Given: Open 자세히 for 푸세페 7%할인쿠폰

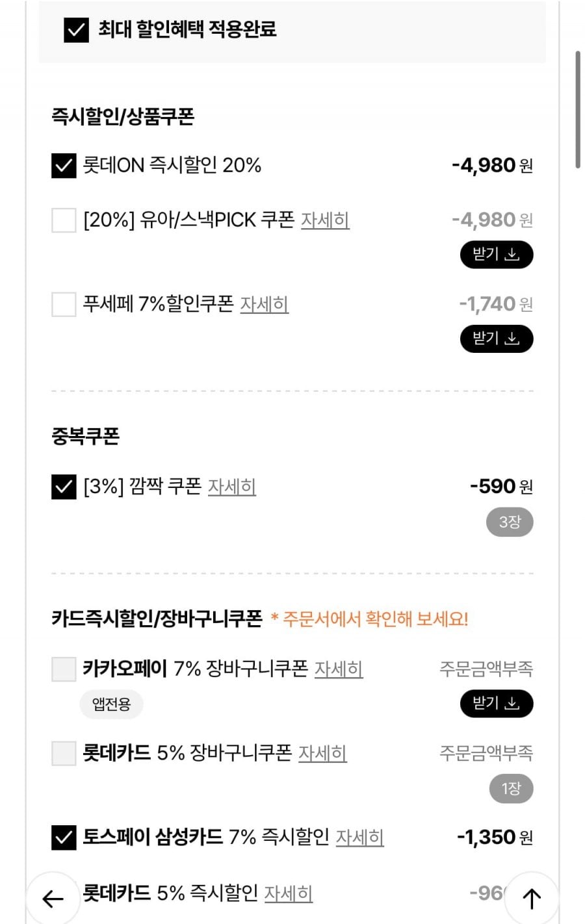Looking at the screenshot, I should click(264, 304).
